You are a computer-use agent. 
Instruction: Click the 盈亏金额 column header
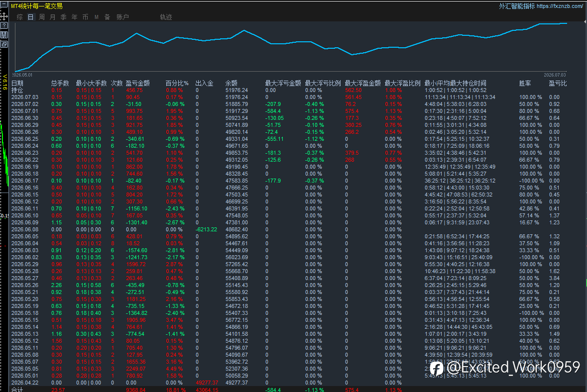(138, 83)
